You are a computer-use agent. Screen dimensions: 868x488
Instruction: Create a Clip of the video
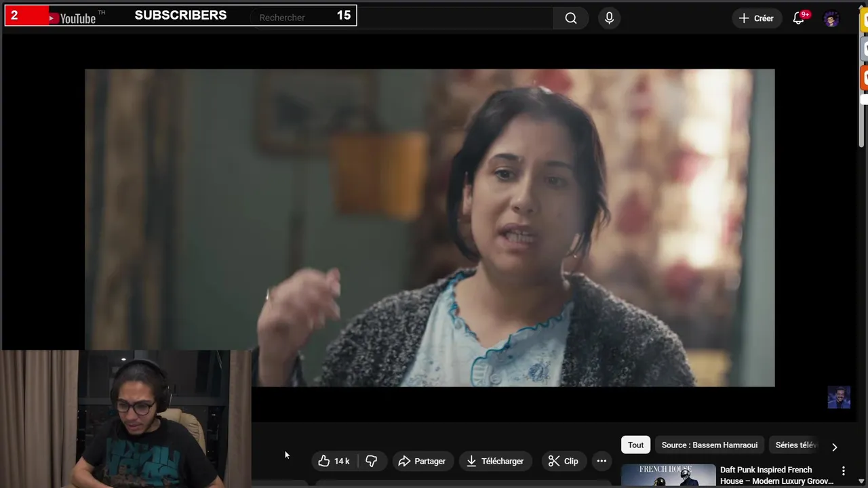tap(563, 461)
